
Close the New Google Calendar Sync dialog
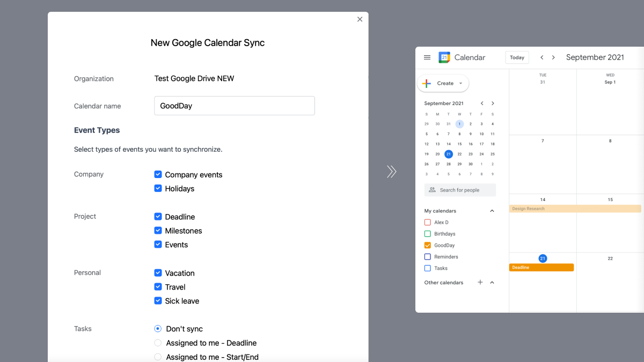360,19
